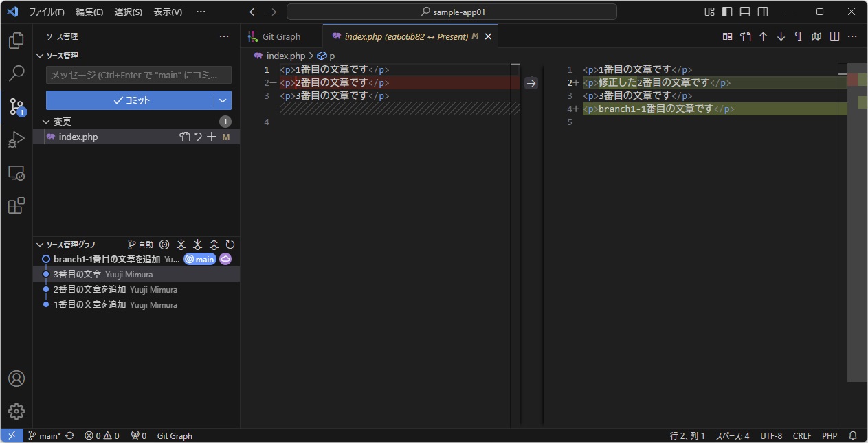Pull changes with the pull arrow icon
The image size is (868, 443).
coord(197,244)
